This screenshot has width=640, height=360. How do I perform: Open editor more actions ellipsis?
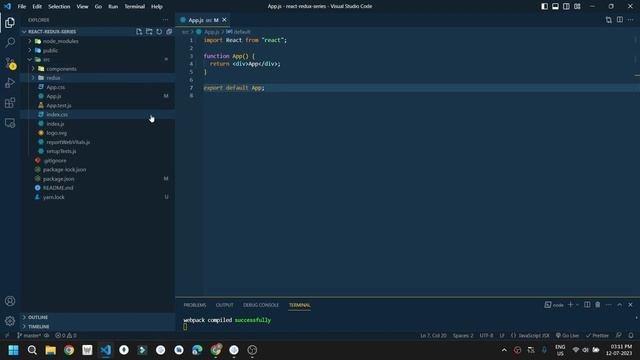point(631,20)
